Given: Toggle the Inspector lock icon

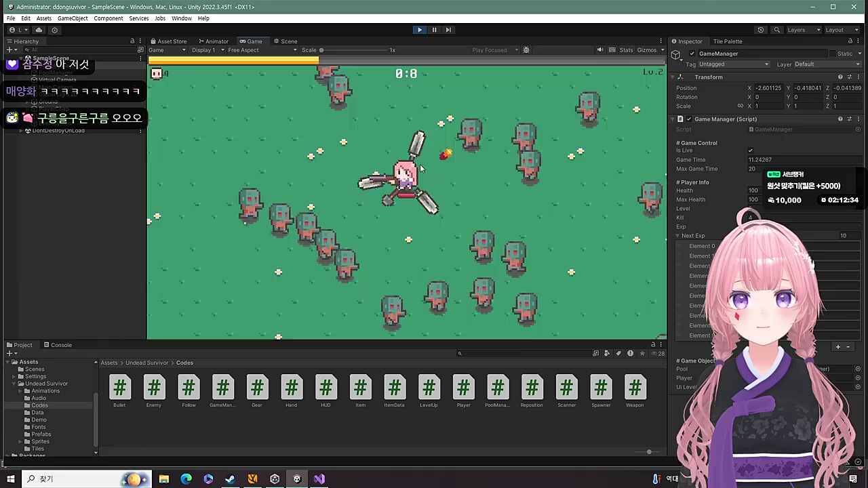Looking at the screenshot, I should [x=850, y=41].
